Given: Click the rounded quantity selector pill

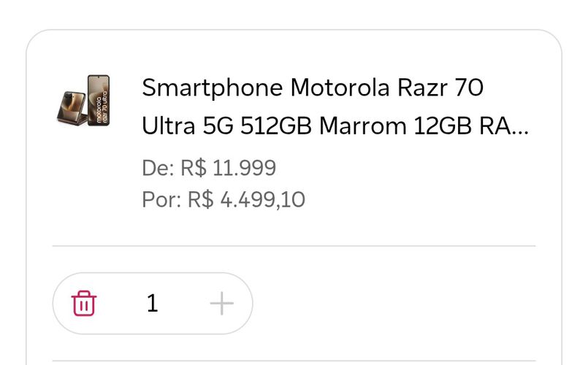Looking at the screenshot, I should tap(153, 303).
